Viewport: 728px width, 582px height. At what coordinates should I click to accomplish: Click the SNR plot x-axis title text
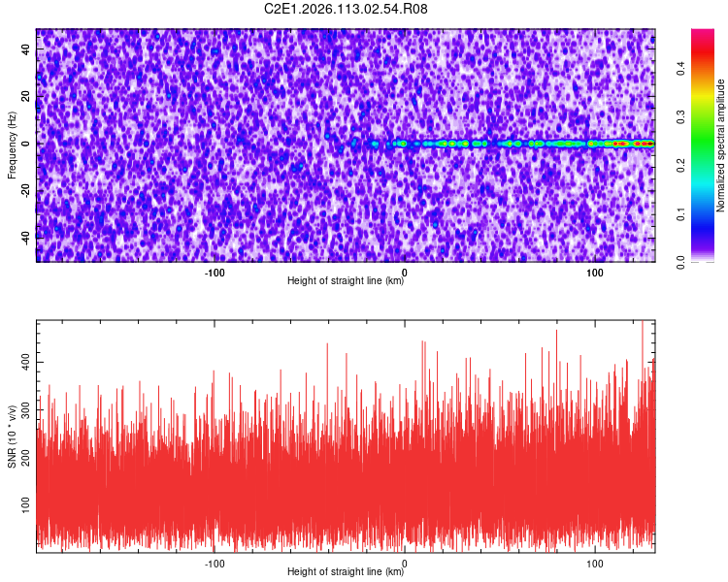346,571
